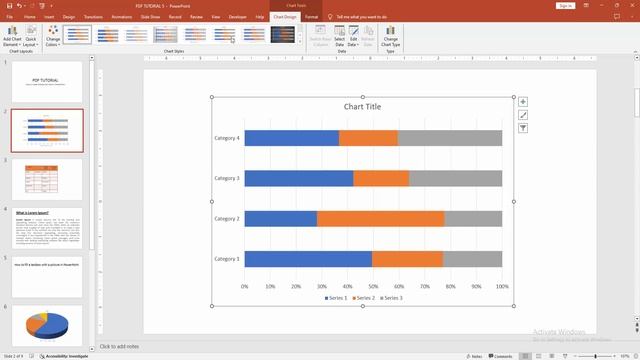Switch to the chart Format tab
Screen dimensions: 640x360
pos(311,17)
